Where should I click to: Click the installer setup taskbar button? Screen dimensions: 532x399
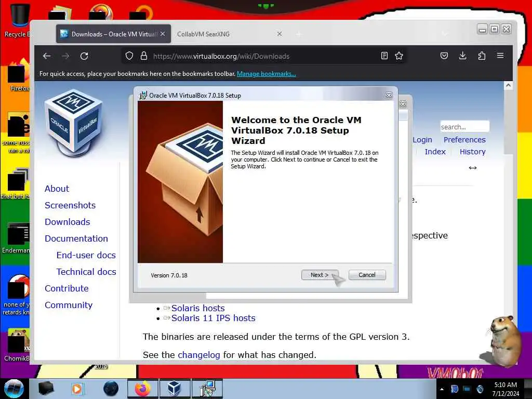pyautogui.click(x=207, y=389)
